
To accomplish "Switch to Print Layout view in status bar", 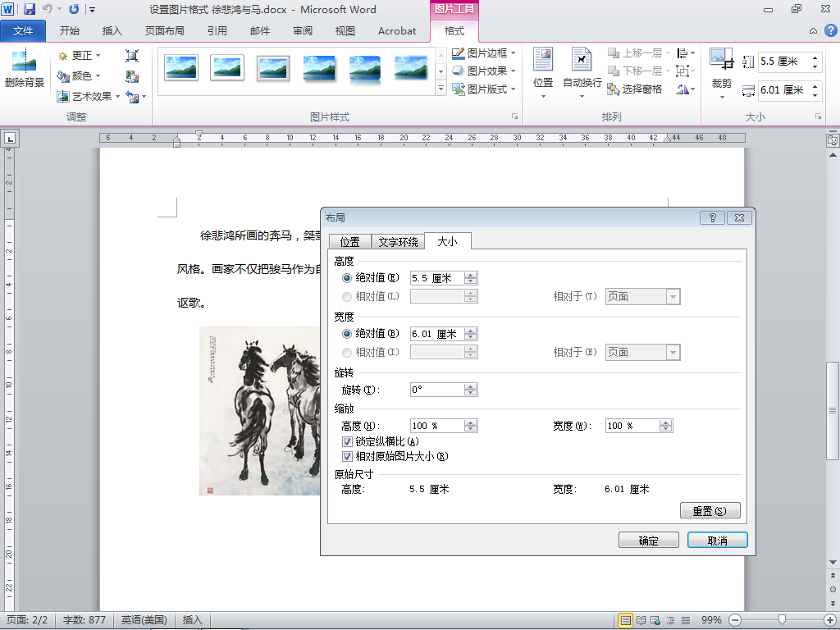I will pyautogui.click(x=625, y=620).
